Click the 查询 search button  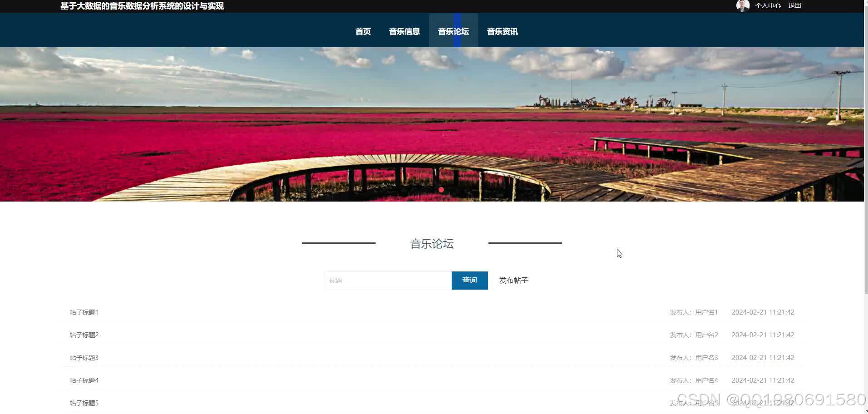point(469,280)
